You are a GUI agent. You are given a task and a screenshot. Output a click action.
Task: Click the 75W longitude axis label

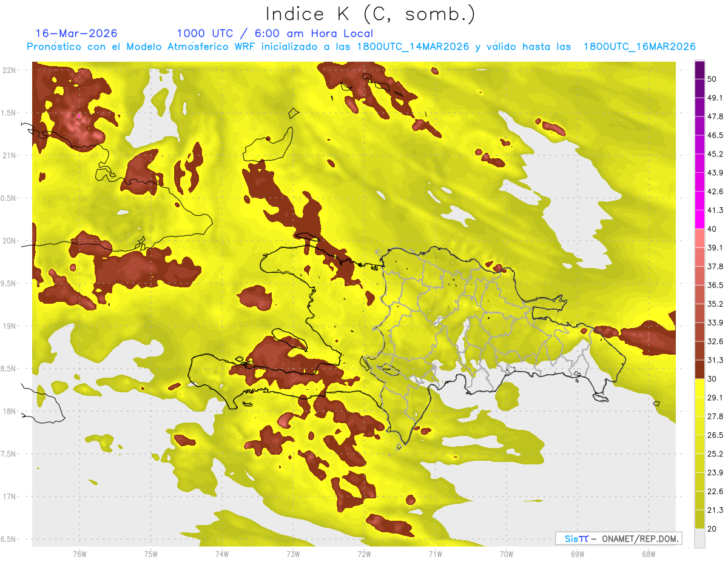[151, 554]
